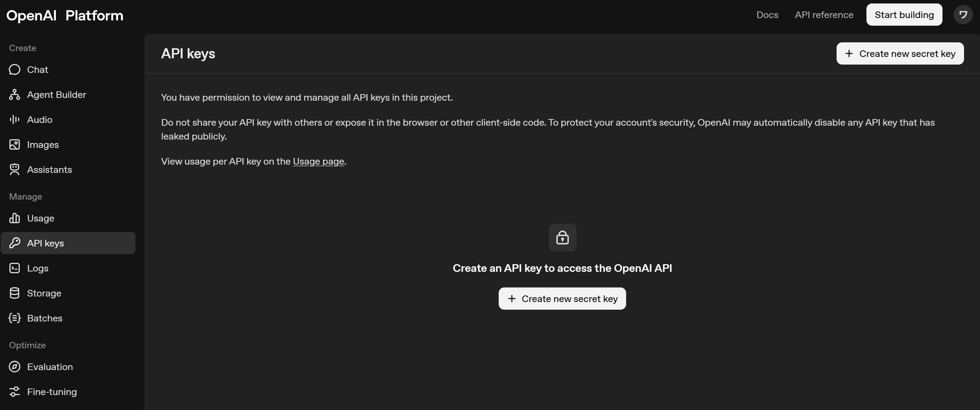Click Create new secret key in the center
This screenshot has height=410, width=980.
[x=562, y=299]
